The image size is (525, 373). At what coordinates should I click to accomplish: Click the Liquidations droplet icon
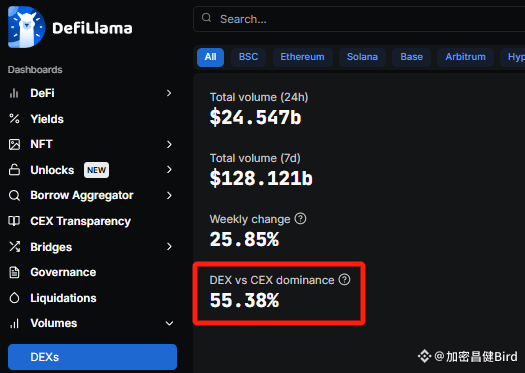pyautogui.click(x=14, y=298)
